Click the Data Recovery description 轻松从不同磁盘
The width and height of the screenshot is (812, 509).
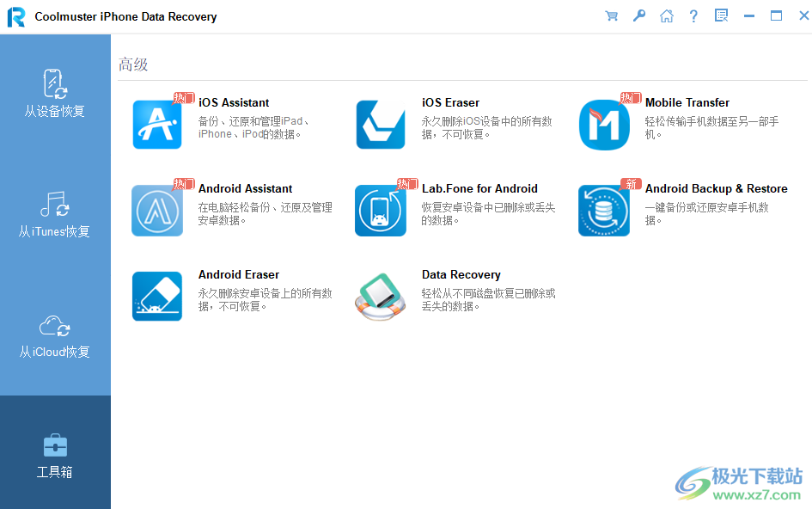[488, 299]
